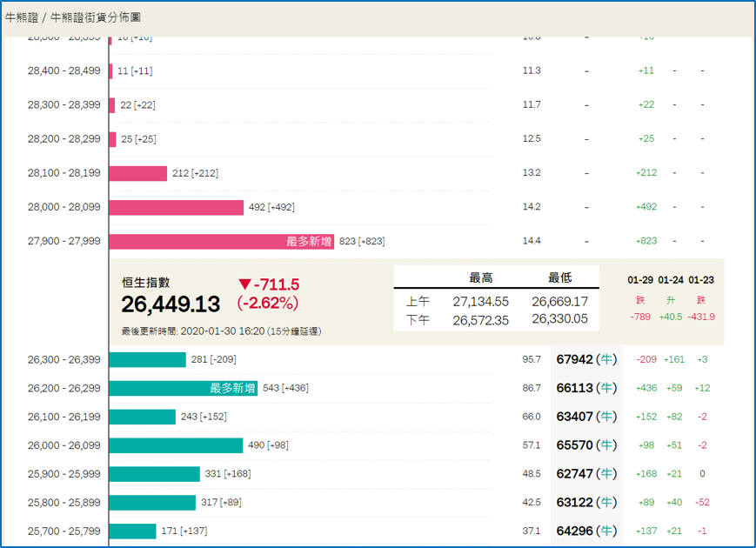Viewport: 756px width, 548px height.
Task: Select the 27,900 - 27,999 range label
Action: pos(64,241)
